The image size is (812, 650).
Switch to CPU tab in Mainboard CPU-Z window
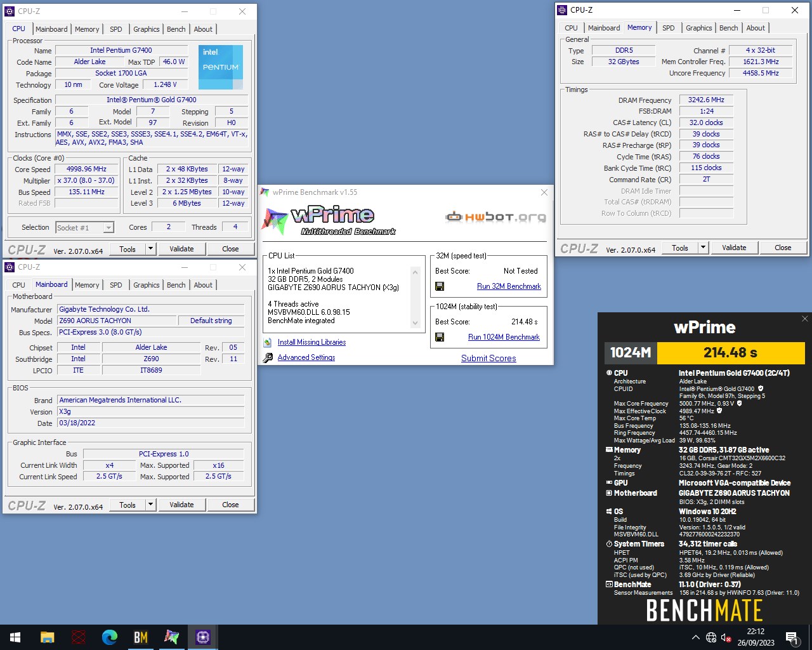pyautogui.click(x=19, y=285)
